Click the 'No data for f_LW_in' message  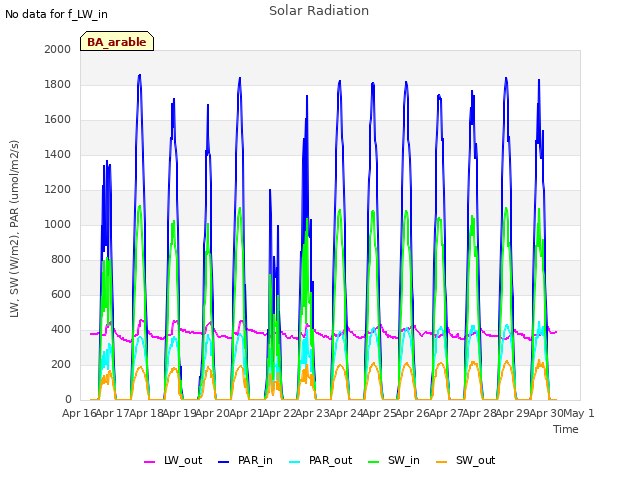(x=56, y=14)
